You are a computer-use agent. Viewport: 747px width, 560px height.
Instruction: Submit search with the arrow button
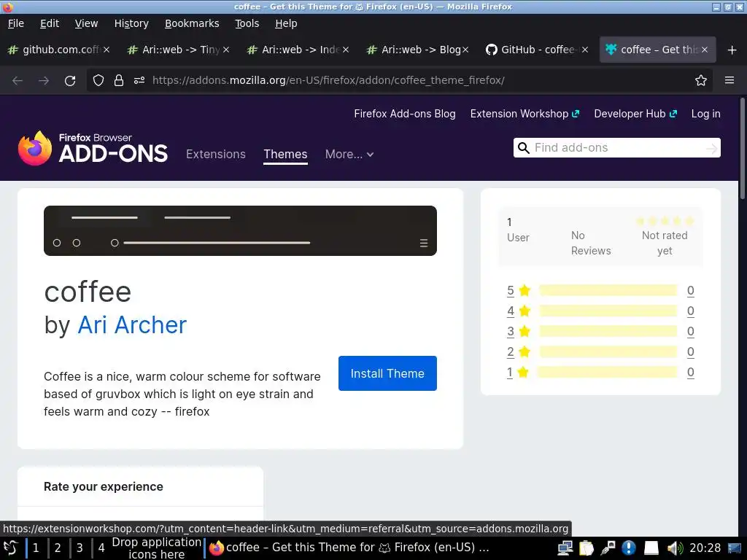tap(711, 149)
